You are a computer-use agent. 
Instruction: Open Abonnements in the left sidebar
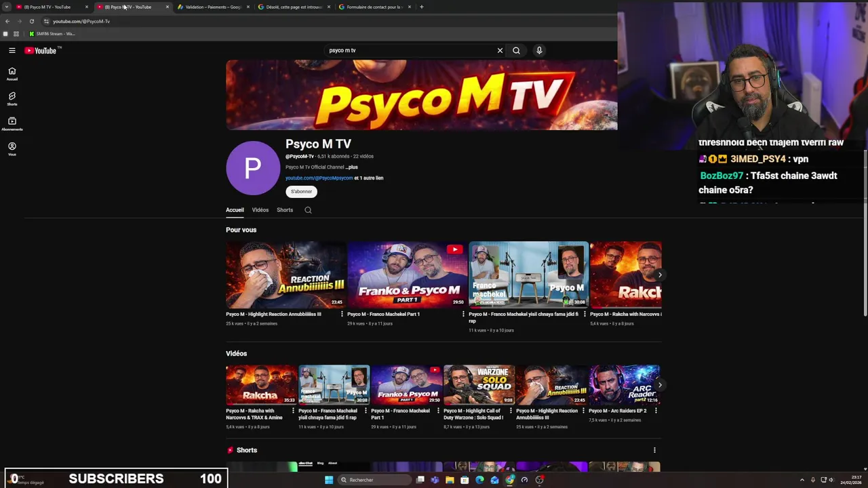click(x=12, y=124)
